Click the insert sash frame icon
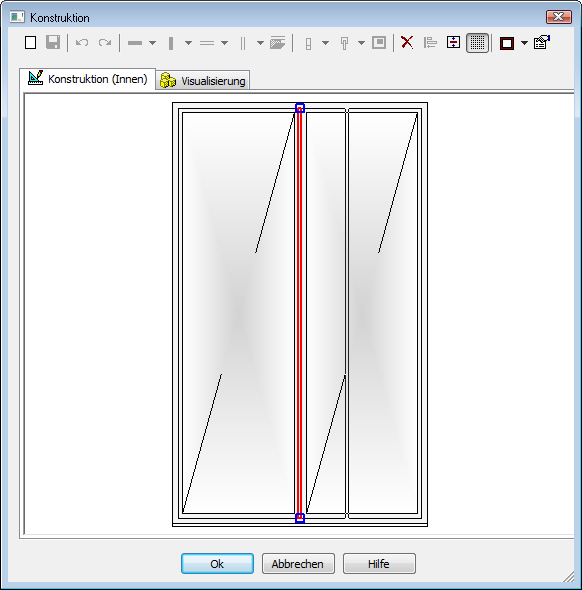 tap(379, 43)
